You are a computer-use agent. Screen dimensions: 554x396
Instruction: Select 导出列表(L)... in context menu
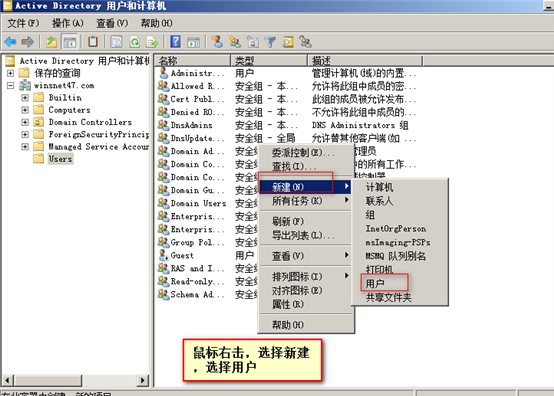[306, 235]
